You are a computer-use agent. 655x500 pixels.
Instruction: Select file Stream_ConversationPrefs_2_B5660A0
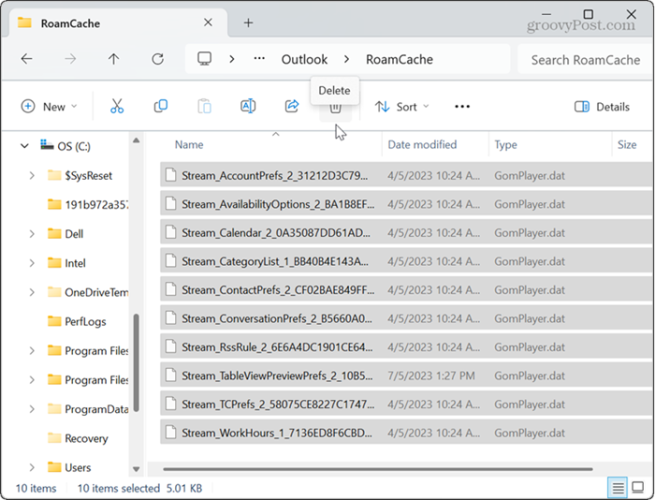click(x=406, y=318)
